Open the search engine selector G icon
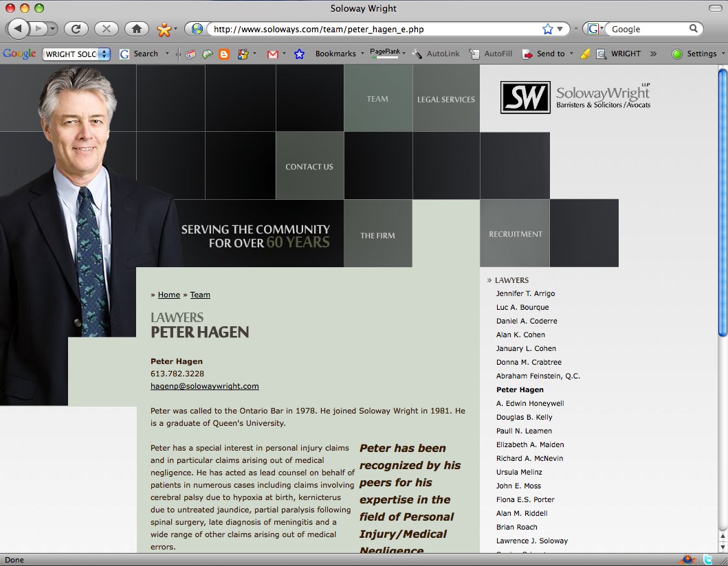The image size is (728, 566). point(595,30)
